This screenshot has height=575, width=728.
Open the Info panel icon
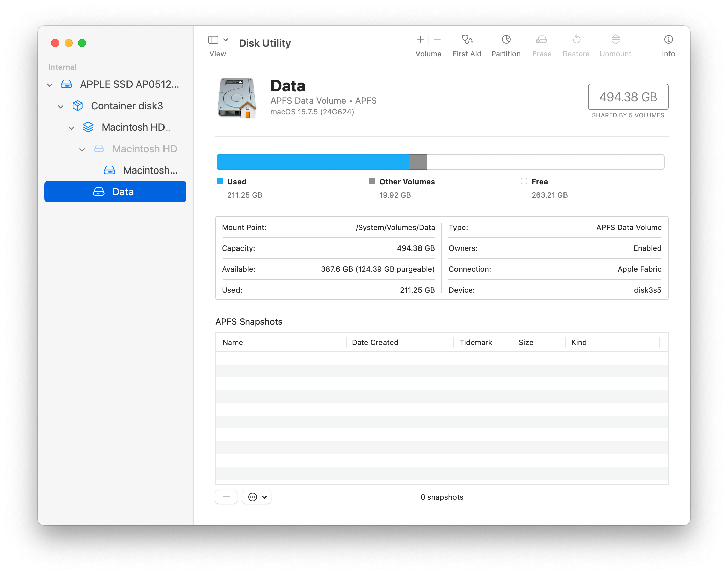(x=668, y=39)
